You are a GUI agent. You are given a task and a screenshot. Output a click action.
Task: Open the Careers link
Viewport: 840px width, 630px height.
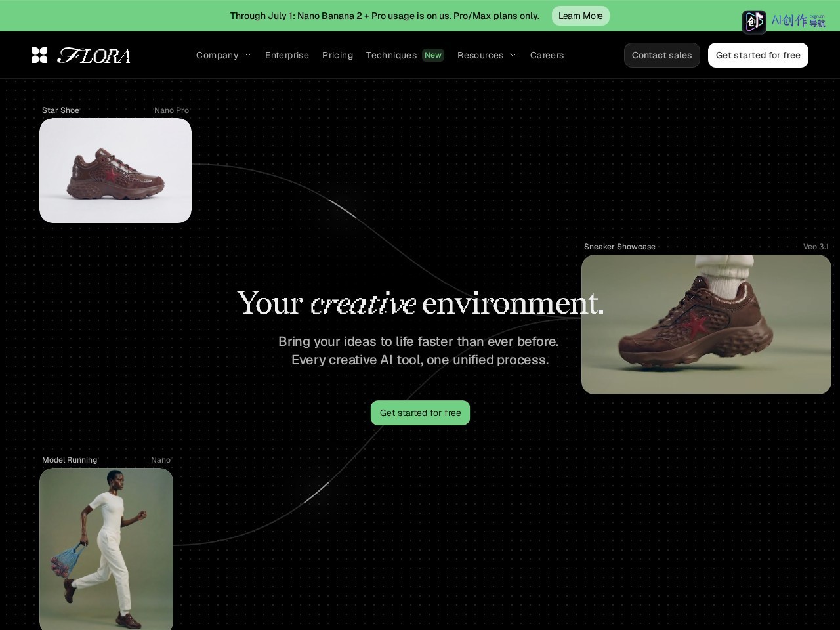547,55
